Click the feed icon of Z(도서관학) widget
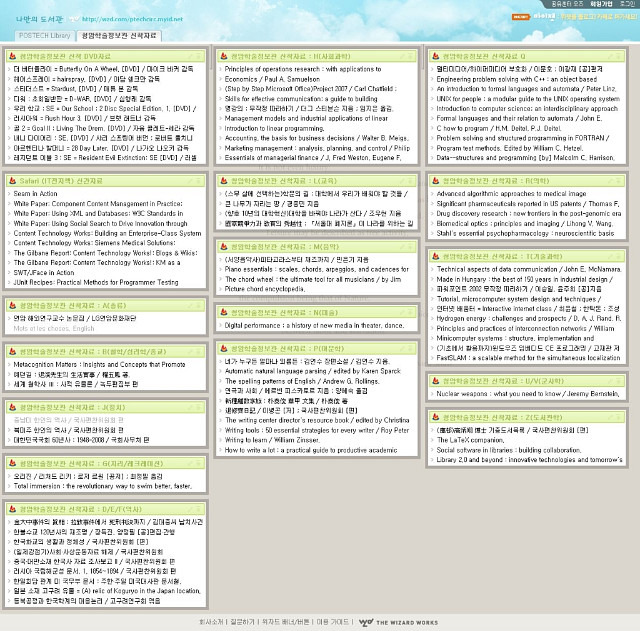 point(436,417)
